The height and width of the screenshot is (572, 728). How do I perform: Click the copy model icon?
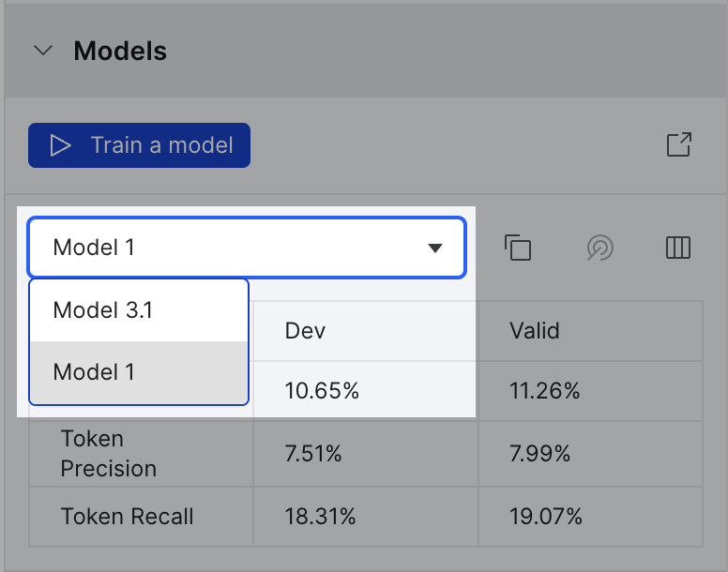click(518, 248)
